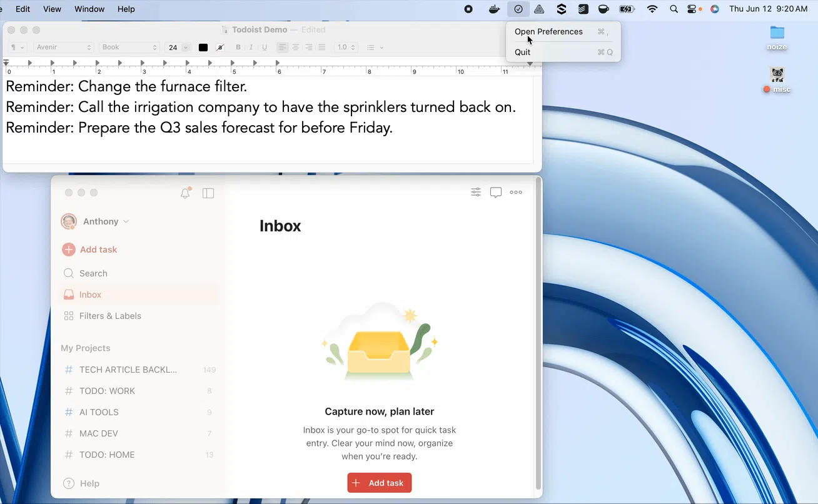This screenshot has width=818, height=504.
Task: Click the Filters & Labels grid icon
Action: coord(69,316)
